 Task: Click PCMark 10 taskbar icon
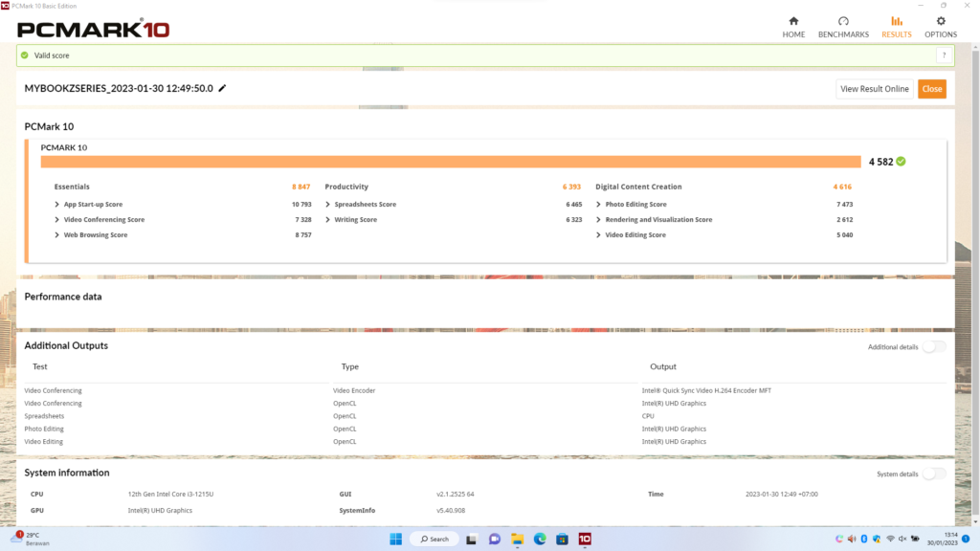coord(585,539)
